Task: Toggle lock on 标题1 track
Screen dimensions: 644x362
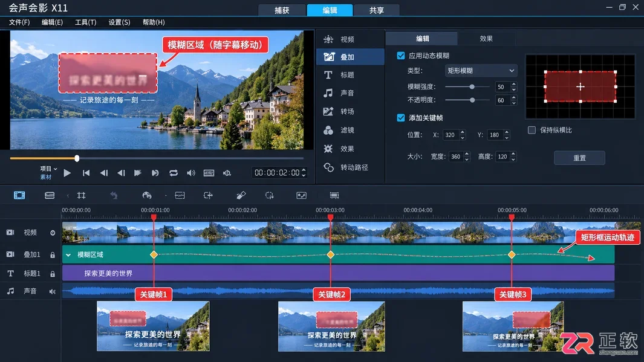Action: coord(53,274)
